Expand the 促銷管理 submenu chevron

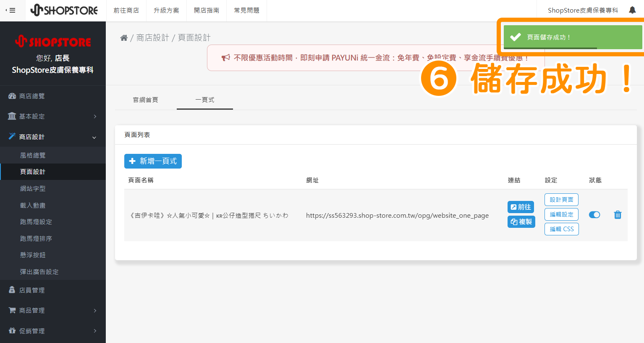click(95, 331)
